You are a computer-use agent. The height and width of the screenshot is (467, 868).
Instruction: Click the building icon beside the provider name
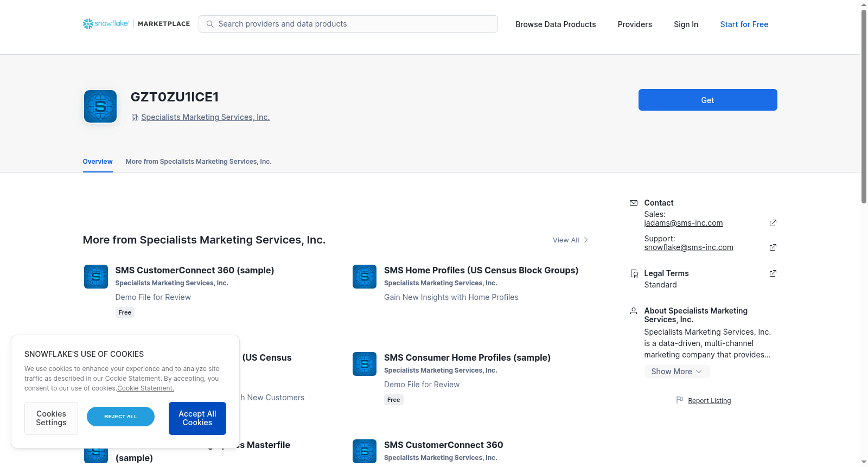(135, 117)
